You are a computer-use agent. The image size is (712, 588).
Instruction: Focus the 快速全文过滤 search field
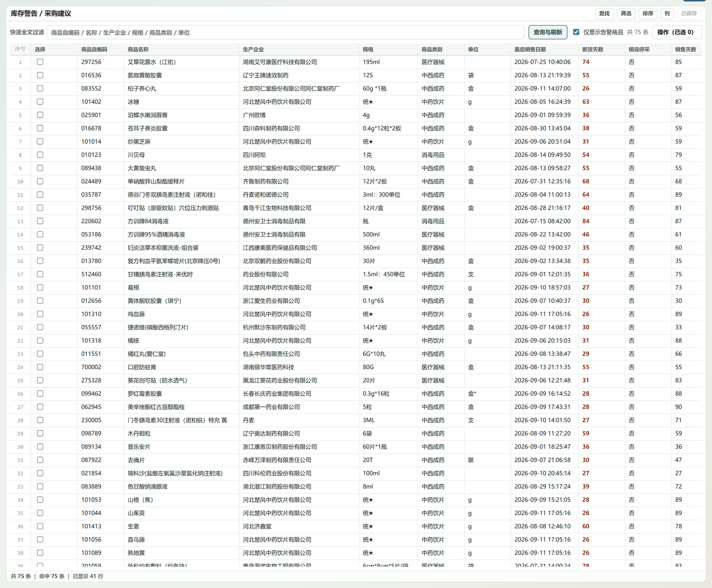286,33
